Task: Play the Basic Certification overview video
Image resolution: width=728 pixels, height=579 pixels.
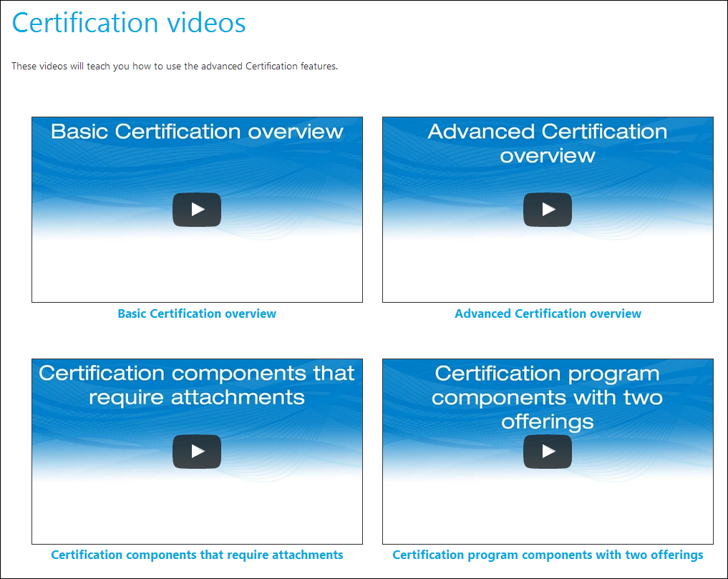Action: coord(197,210)
